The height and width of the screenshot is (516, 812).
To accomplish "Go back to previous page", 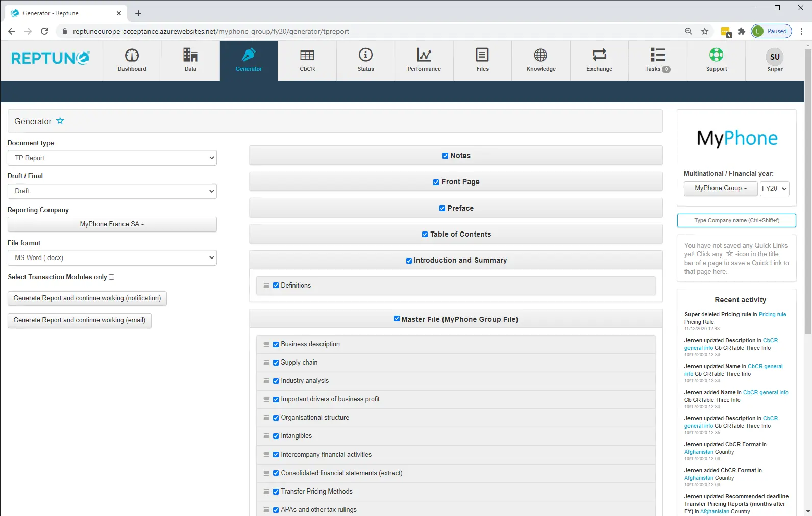I will click(x=12, y=31).
